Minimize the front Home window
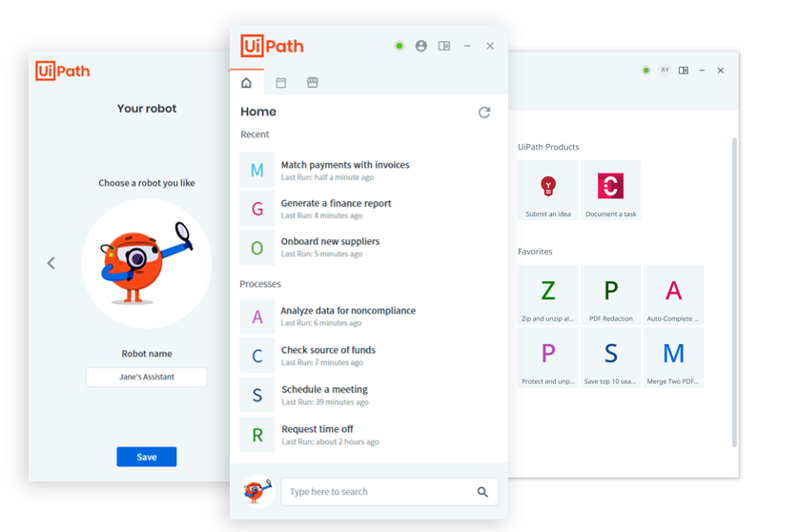The width and height of the screenshot is (798, 532). (x=466, y=46)
